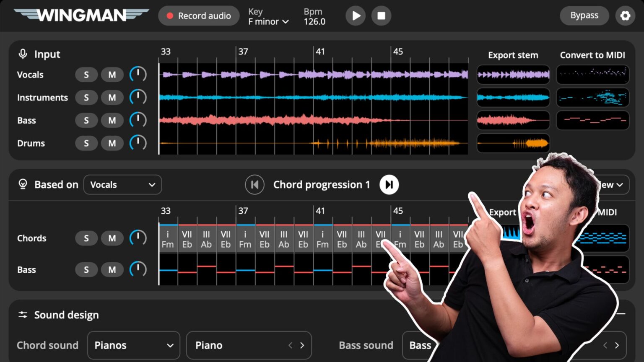
Task: Mute the input Bass track
Action: [x=112, y=121]
